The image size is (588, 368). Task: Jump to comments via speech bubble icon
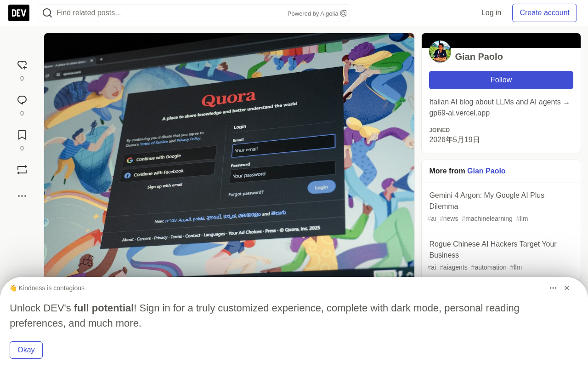click(x=22, y=100)
